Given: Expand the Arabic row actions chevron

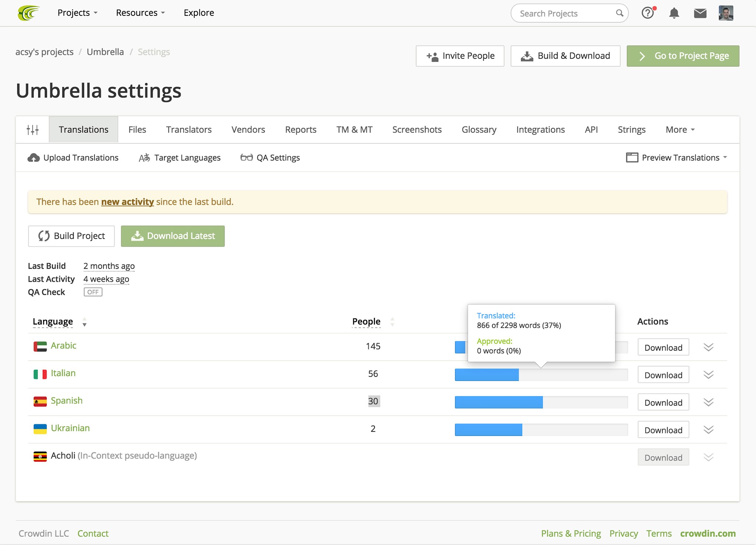Looking at the screenshot, I should pyautogui.click(x=708, y=347).
